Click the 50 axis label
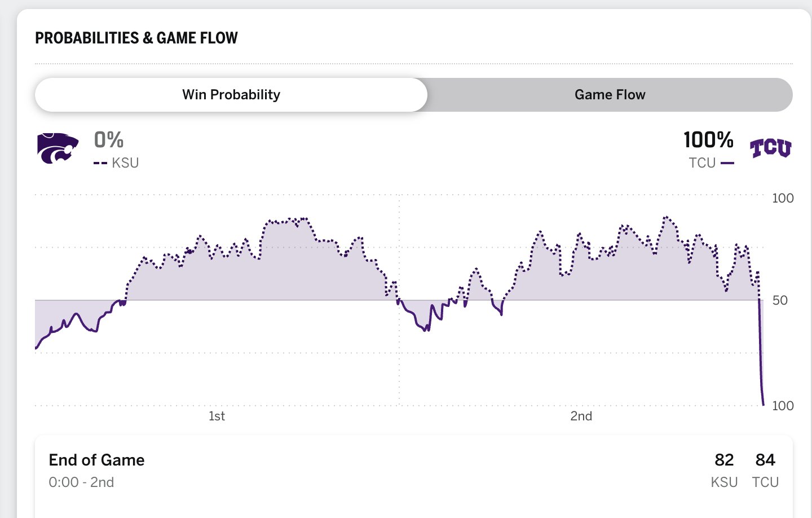 point(780,300)
